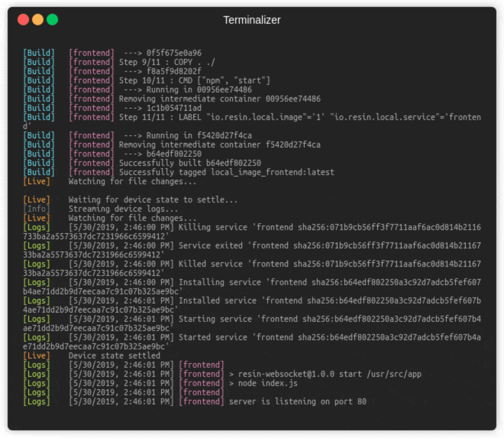The width and height of the screenshot is (504, 438).
Task: Click 'Waiting for device state to settle...' text
Action: pyautogui.click(x=153, y=200)
